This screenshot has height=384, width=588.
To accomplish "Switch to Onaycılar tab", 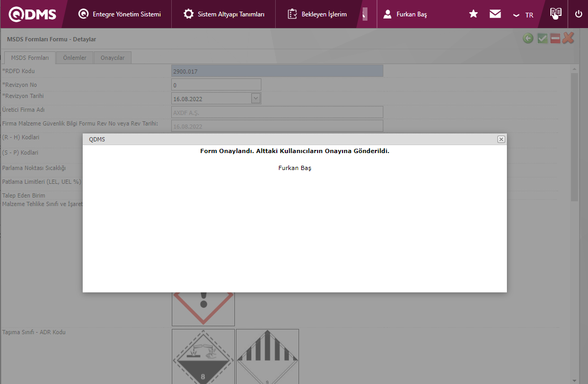I will coord(112,58).
